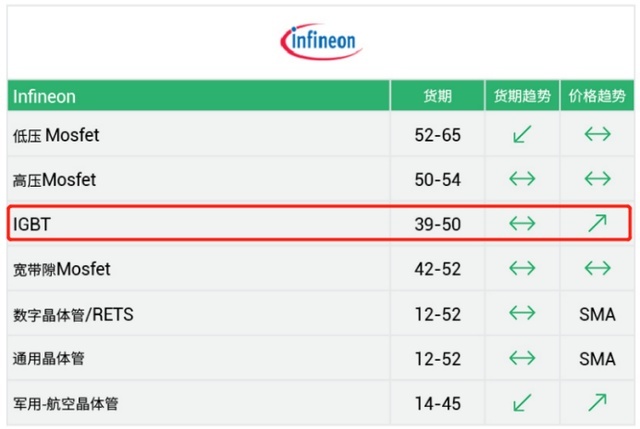Viewport: 640px width, 429px height.
Task: Click 军用-航空晶体管 downward lead-time arrow
Action: (522, 402)
